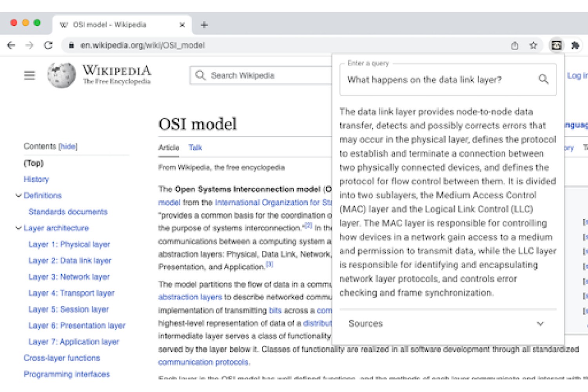Go to Layer 4: Transport layer

[71, 293]
